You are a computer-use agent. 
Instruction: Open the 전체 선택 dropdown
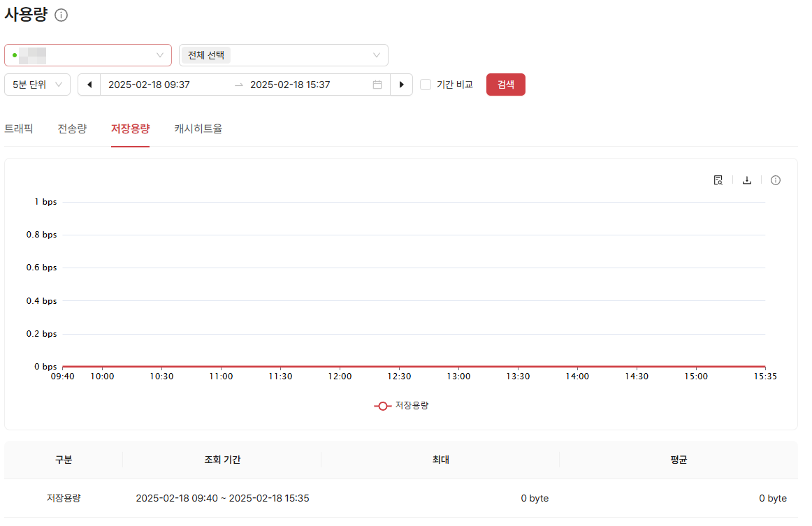pos(283,55)
